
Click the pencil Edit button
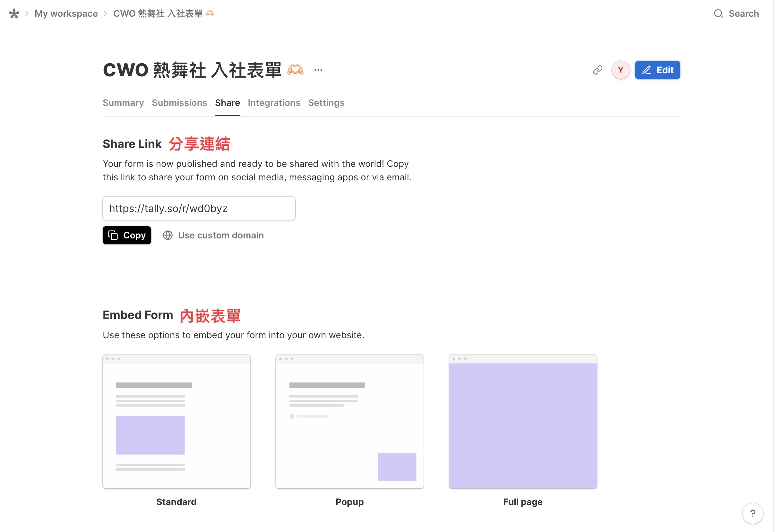657,70
